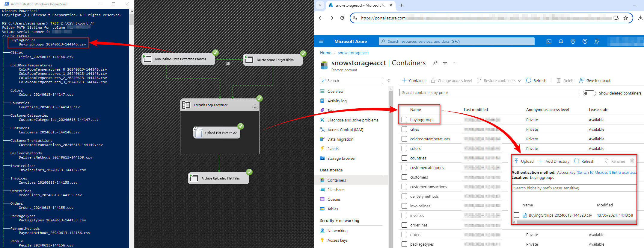
Task: Open Storage browser menu item
Action: tap(341, 158)
